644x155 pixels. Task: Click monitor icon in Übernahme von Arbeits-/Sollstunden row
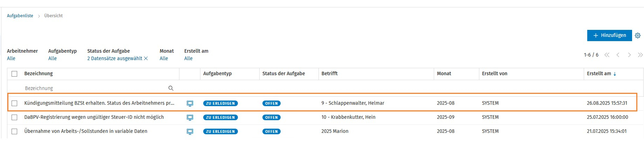pos(190,131)
